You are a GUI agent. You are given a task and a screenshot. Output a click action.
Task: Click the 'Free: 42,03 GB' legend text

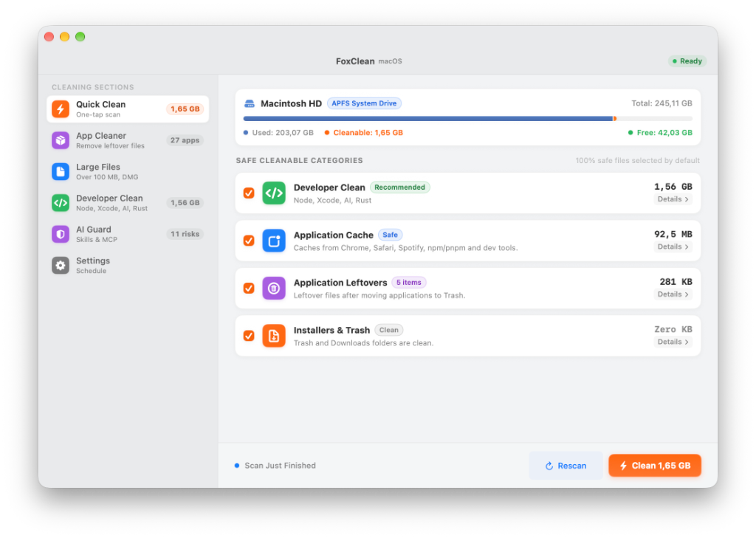click(x=664, y=133)
